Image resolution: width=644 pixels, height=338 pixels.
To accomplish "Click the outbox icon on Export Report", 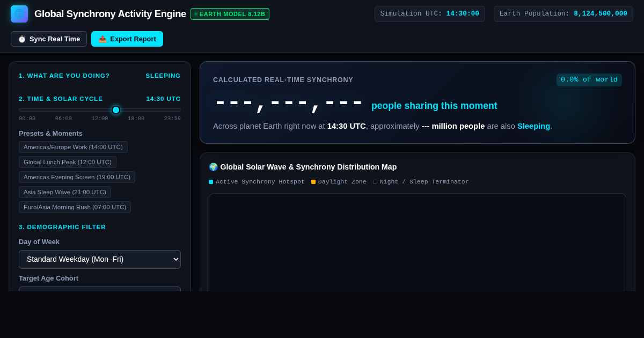I will (x=103, y=39).
